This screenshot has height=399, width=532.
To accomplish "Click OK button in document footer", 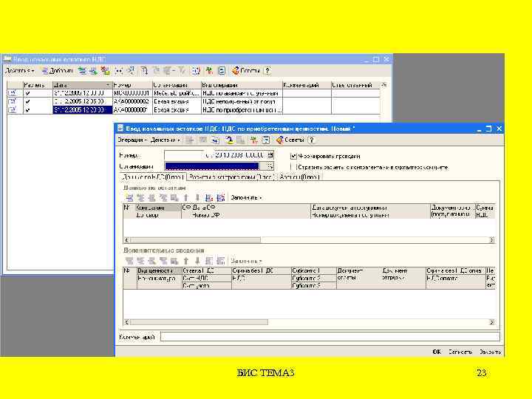I will point(437,352).
